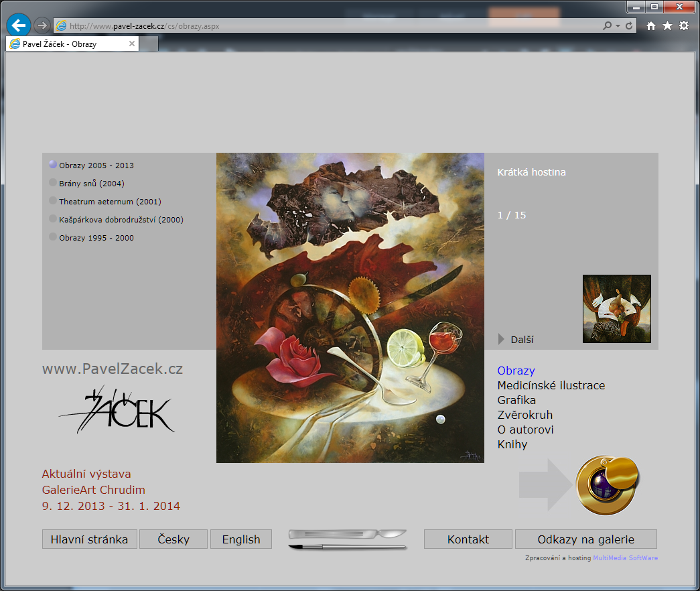Close the Pavel Žáček - Obrazy tab
Image resolution: width=700 pixels, height=591 pixels.
[x=132, y=44]
